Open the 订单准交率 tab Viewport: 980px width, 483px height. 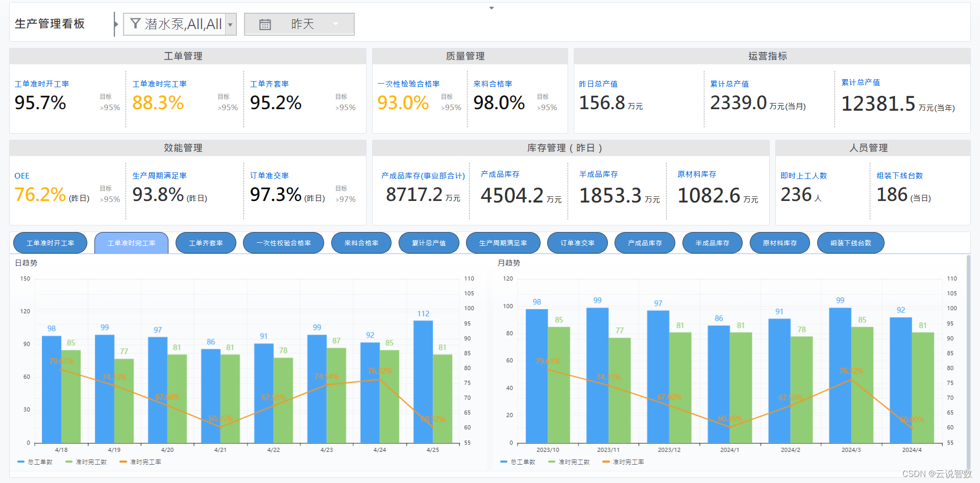(578, 243)
